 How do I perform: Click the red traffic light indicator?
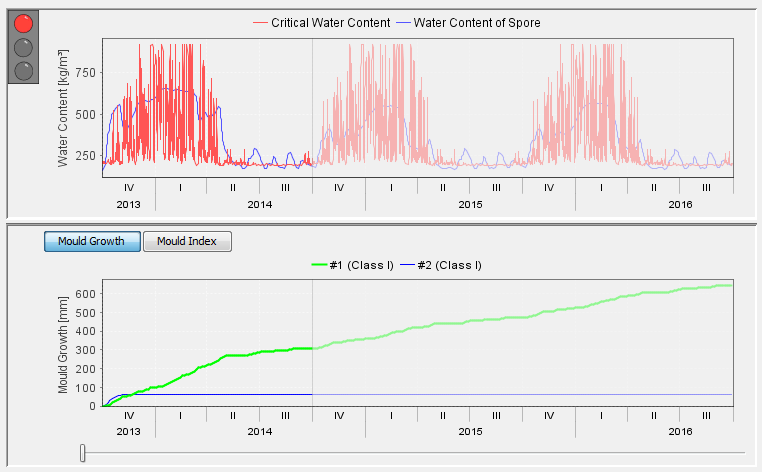pyautogui.click(x=24, y=25)
